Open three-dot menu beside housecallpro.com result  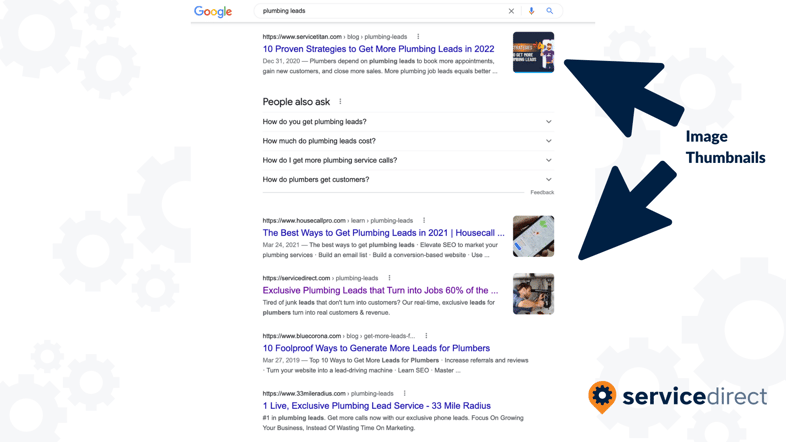pyautogui.click(x=424, y=220)
